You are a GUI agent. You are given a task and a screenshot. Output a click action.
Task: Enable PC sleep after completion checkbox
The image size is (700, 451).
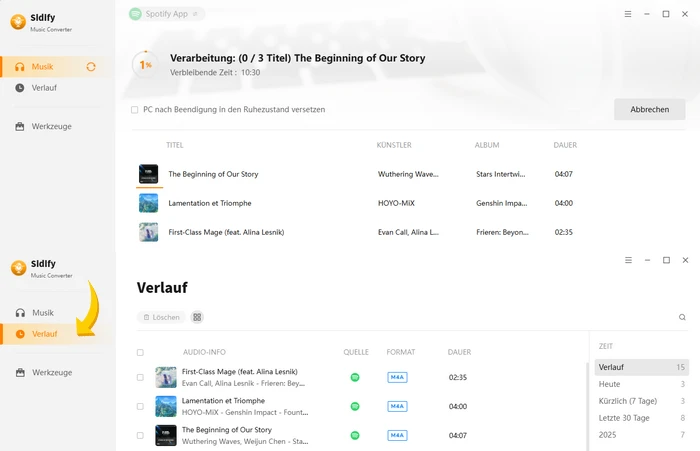[x=134, y=110]
